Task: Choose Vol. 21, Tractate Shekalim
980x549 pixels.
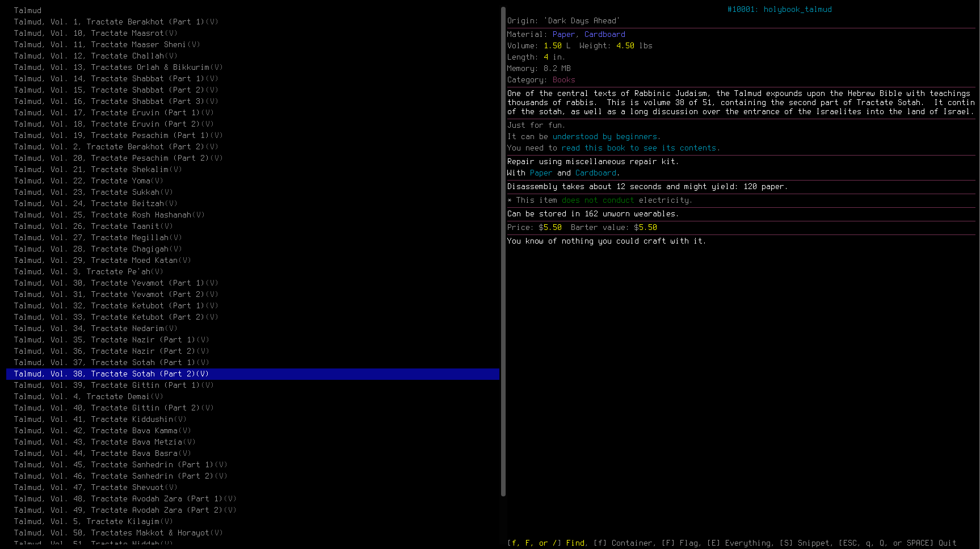Action: point(98,169)
